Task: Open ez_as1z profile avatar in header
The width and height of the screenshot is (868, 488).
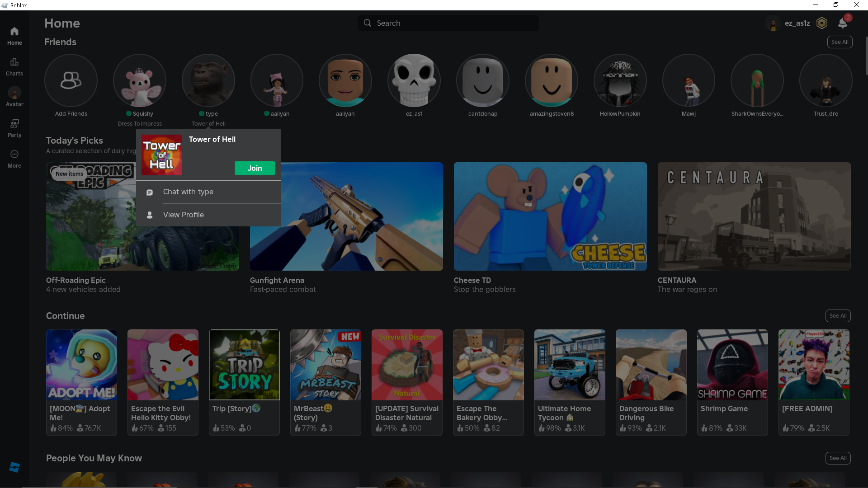Action: 773,23
